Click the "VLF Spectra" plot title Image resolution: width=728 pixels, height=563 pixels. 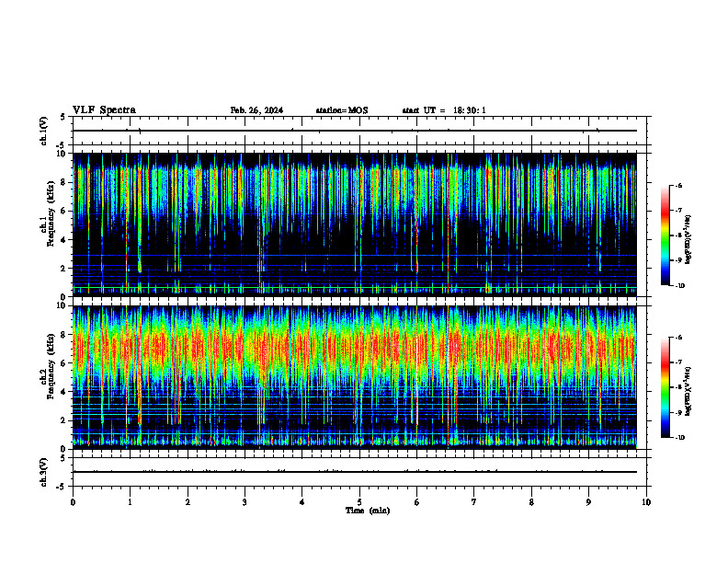(104, 110)
